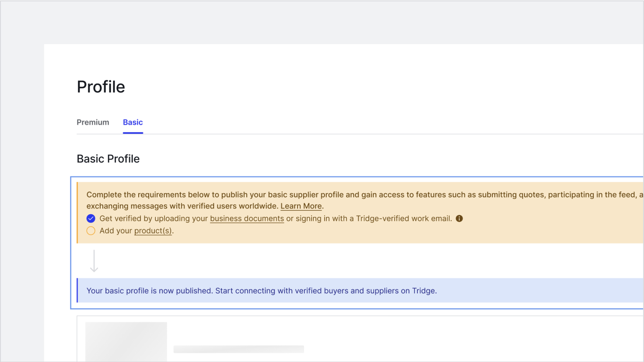Open the Learn More link
The height and width of the screenshot is (362, 644).
pyautogui.click(x=301, y=206)
